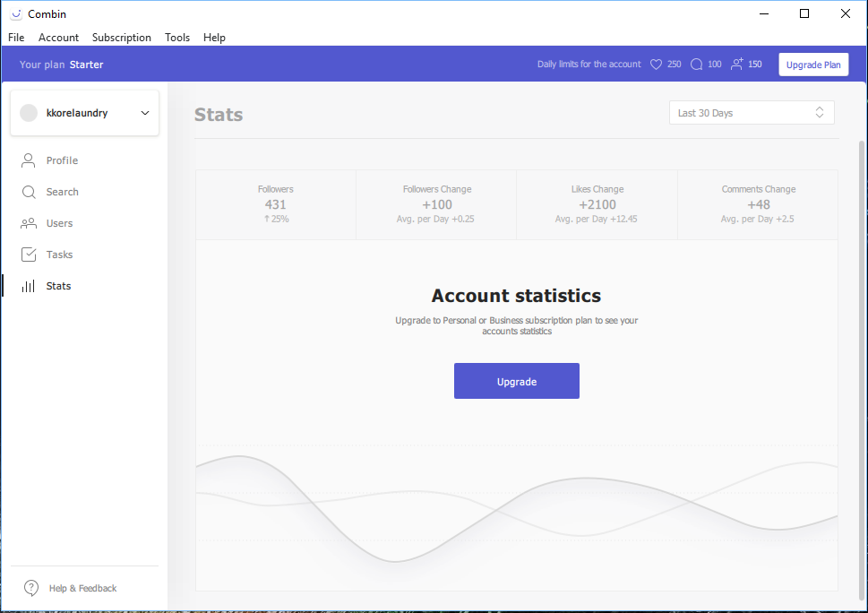Open the Last 30 Days period selector
The image size is (868, 613).
tap(752, 113)
